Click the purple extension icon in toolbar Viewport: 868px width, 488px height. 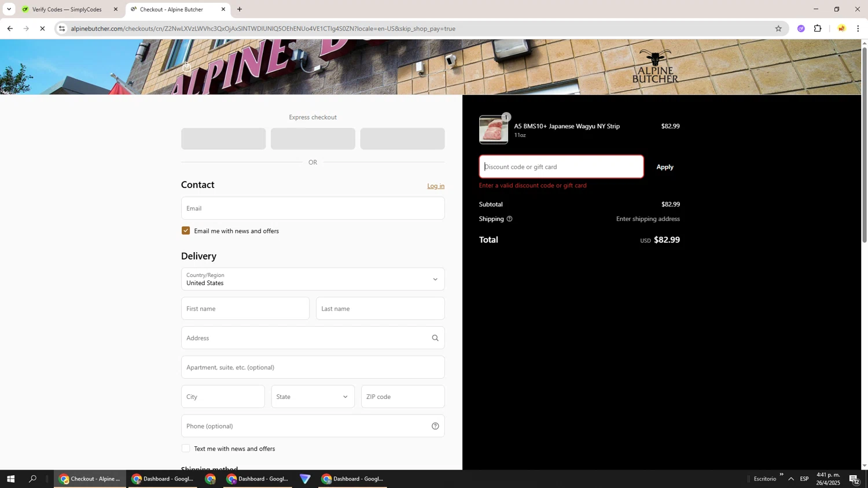coord(801,28)
